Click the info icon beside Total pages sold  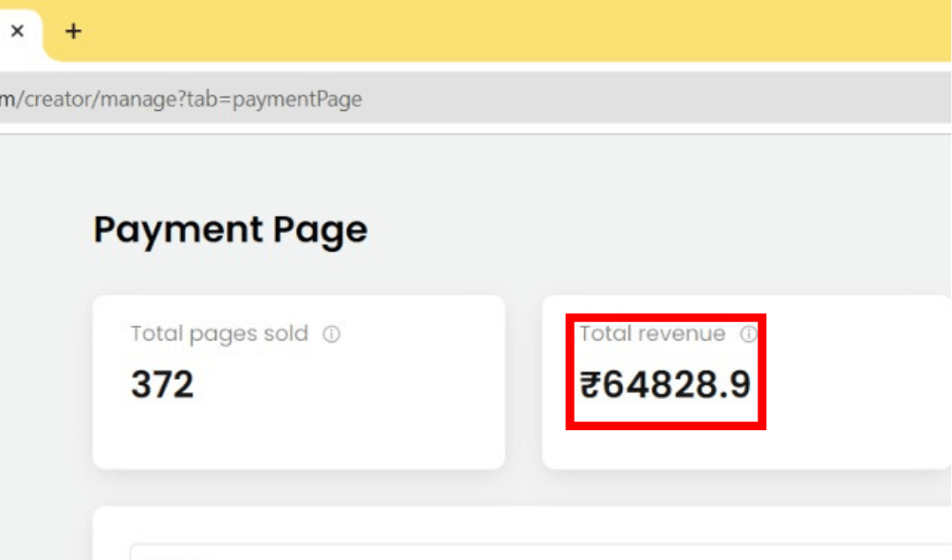pos(331,334)
